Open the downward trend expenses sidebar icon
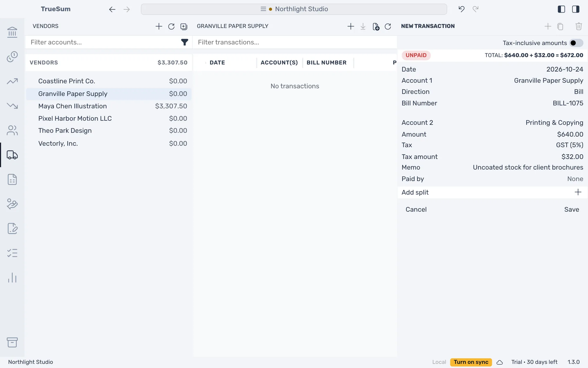 point(12,106)
